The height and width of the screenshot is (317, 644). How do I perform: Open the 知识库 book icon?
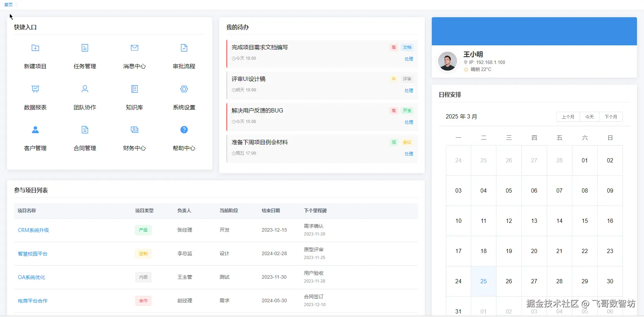click(x=135, y=89)
